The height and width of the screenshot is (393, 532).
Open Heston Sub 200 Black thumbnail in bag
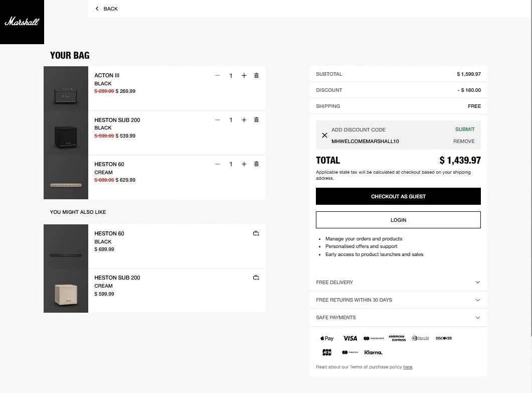(x=66, y=133)
